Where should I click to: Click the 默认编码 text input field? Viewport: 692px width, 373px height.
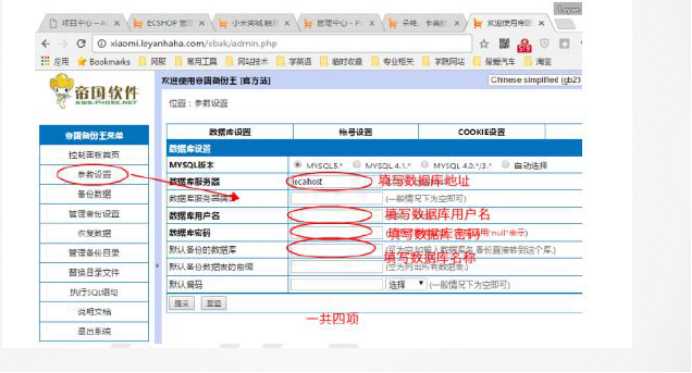[336, 284]
